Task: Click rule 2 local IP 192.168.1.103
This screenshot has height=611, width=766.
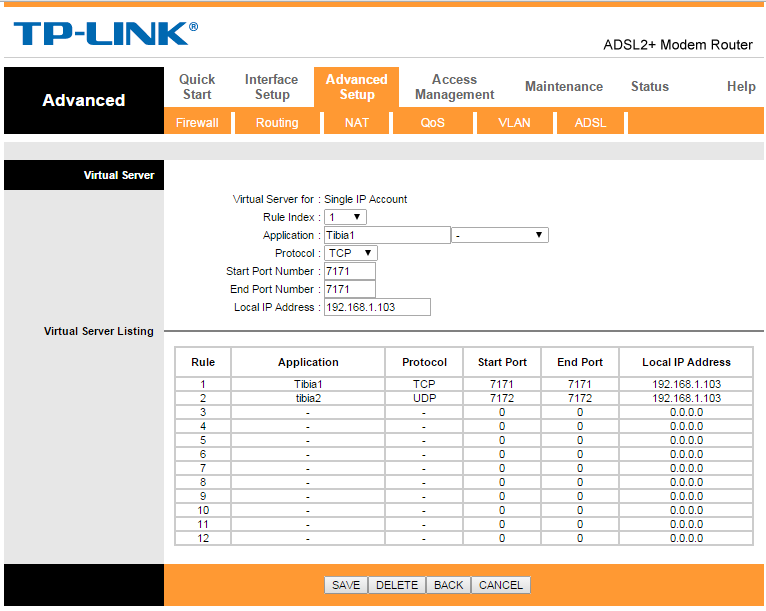Action: coord(686,398)
